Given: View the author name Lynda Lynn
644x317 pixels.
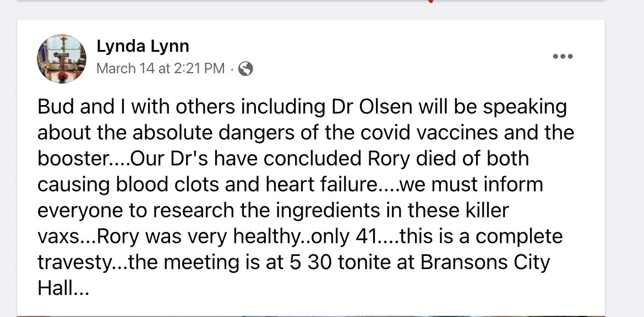Looking at the screenshot, I should [143, 46].
